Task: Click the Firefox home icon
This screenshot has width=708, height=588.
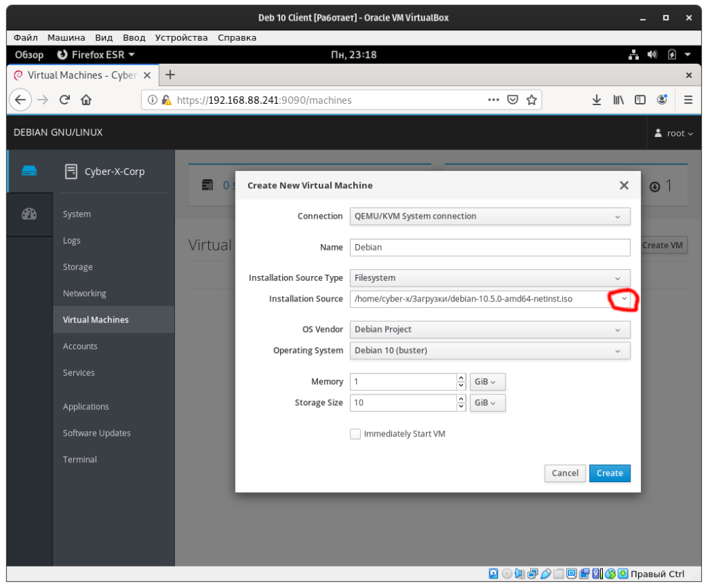Action: click(x=86, y=100)
